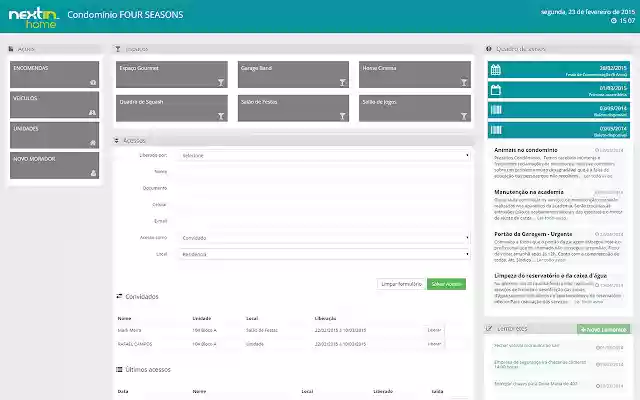Click the green Salvar Acesso button
This screenshot has width=640, height=400.
coord(447,284)
